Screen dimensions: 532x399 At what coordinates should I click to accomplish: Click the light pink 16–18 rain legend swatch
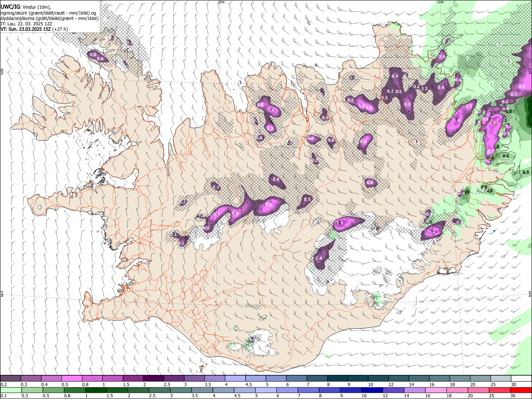pos(436,390)
